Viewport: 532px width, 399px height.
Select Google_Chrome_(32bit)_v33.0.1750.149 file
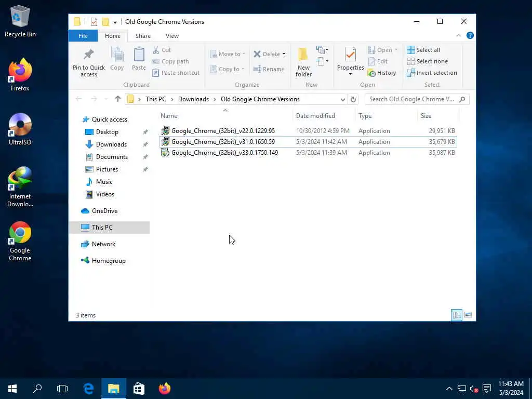[308, 153]
